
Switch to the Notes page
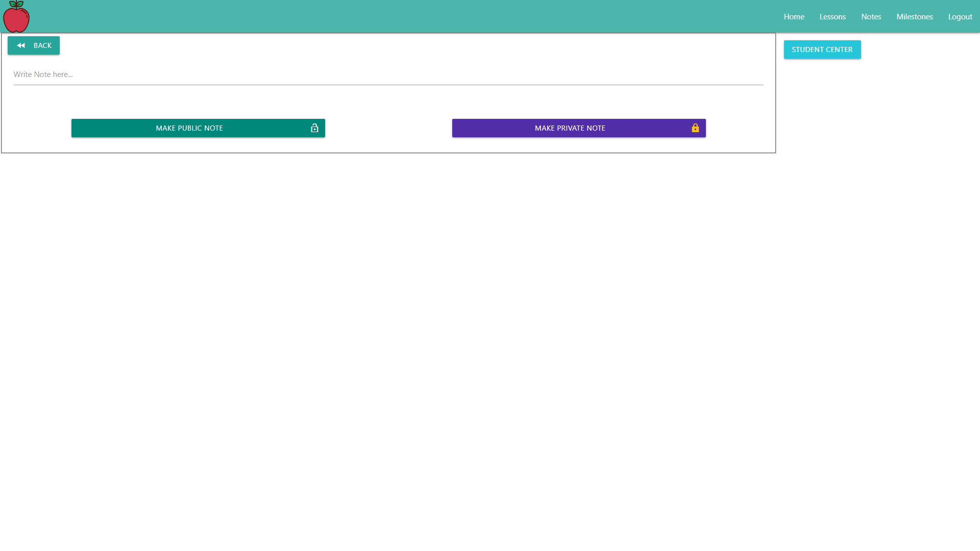(x=871, y=17)
